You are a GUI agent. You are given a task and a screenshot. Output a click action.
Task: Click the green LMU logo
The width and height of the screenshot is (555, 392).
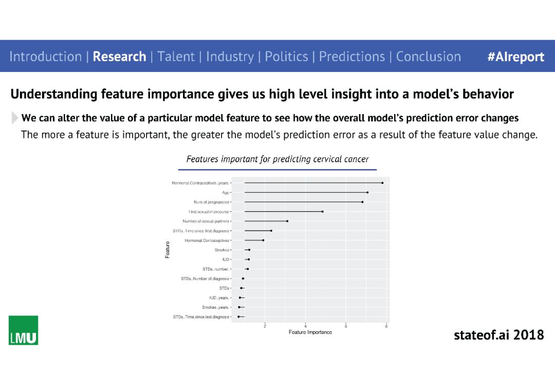pyautogui.click(x=23, y=330)
